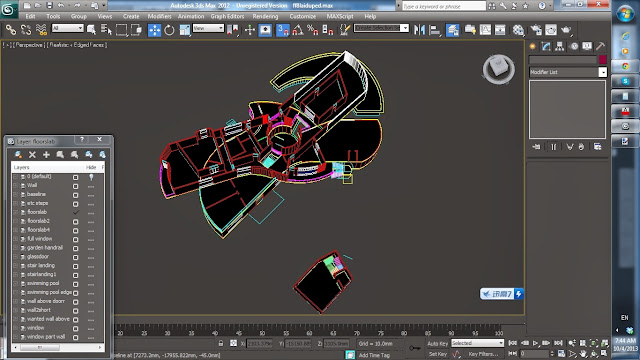Click the Set Key button
Screen dimensions: 640x360
[438, 354]
